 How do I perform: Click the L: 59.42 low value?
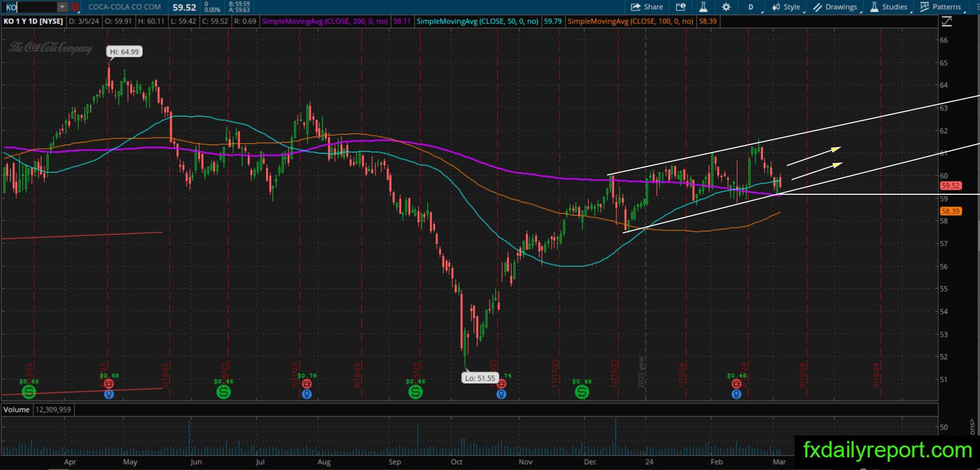coord(184,21)
